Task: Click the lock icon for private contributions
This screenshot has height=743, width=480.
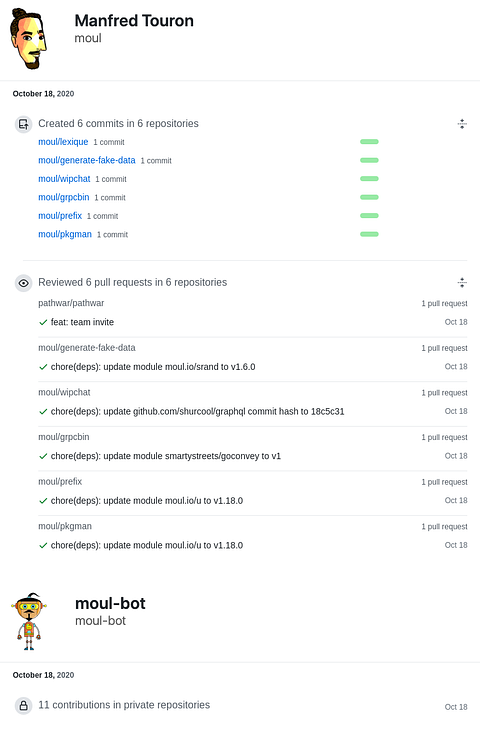Action: tap(23, 706)
